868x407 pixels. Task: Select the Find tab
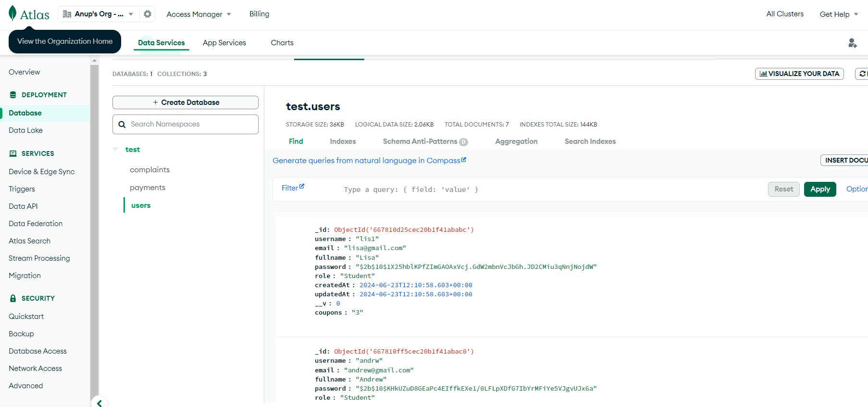pos(296,141)
